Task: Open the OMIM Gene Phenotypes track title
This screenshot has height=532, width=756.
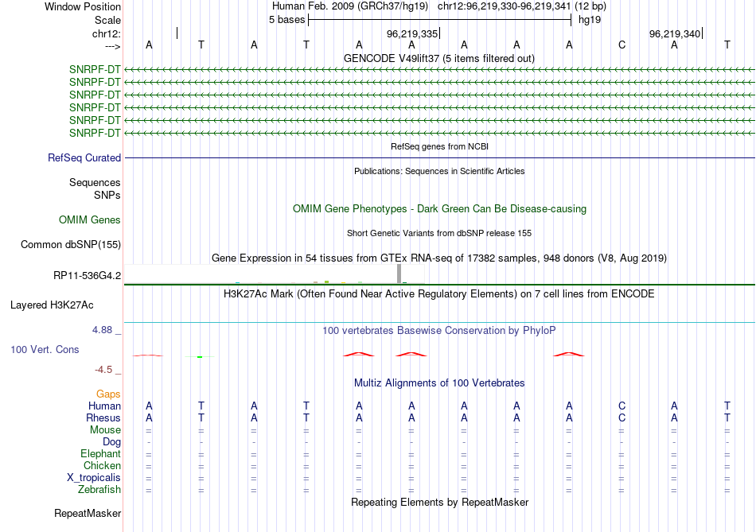Action: pos(439,209)
